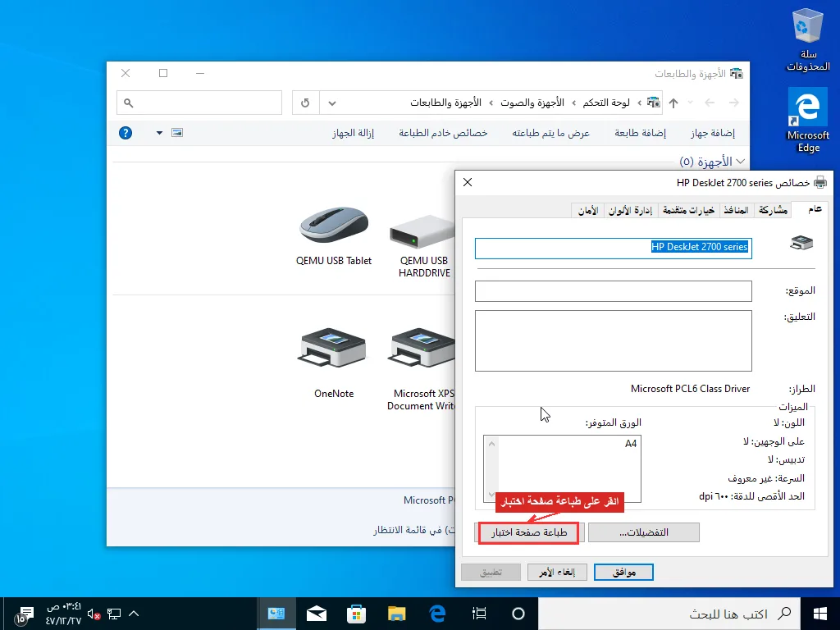The width and height of the screenshot is (840, 630).
Task: Open Task View on the taskbar
Action: pos(479,614)
